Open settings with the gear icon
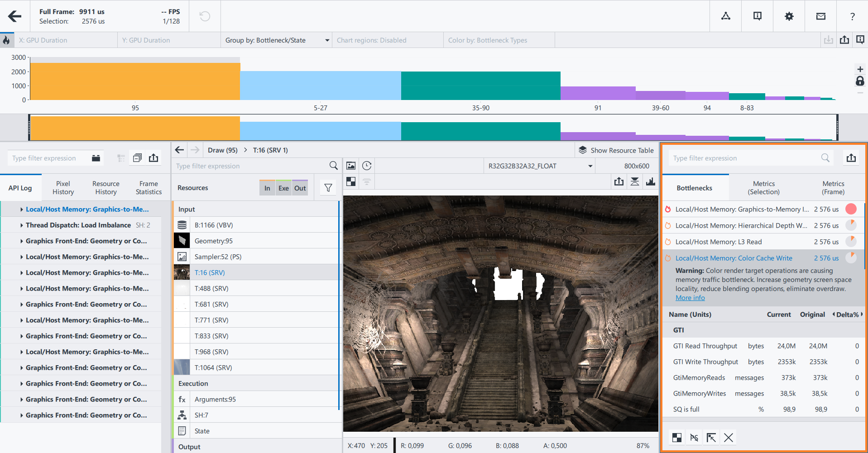The image size is (868, 453). coord(789,16)
